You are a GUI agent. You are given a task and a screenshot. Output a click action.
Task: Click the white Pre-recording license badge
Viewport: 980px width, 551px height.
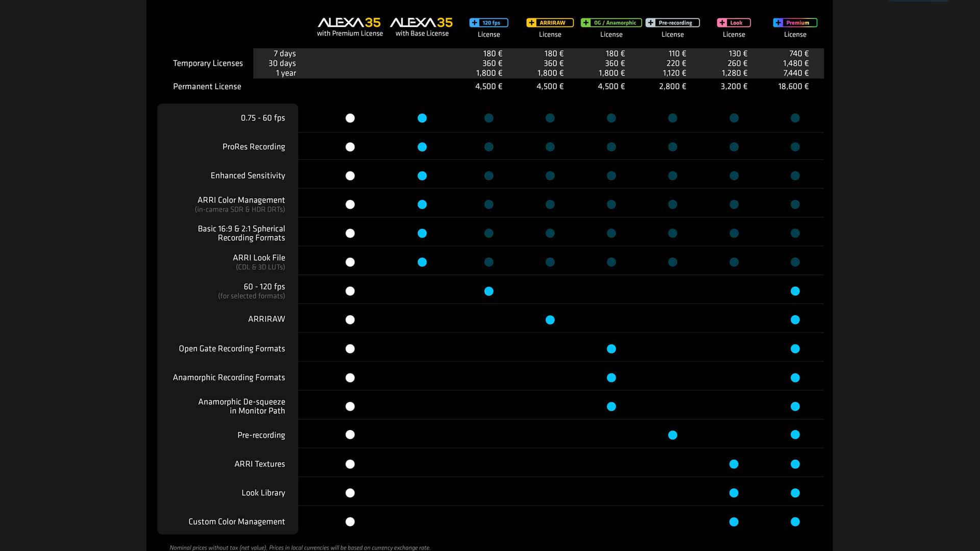672,22
